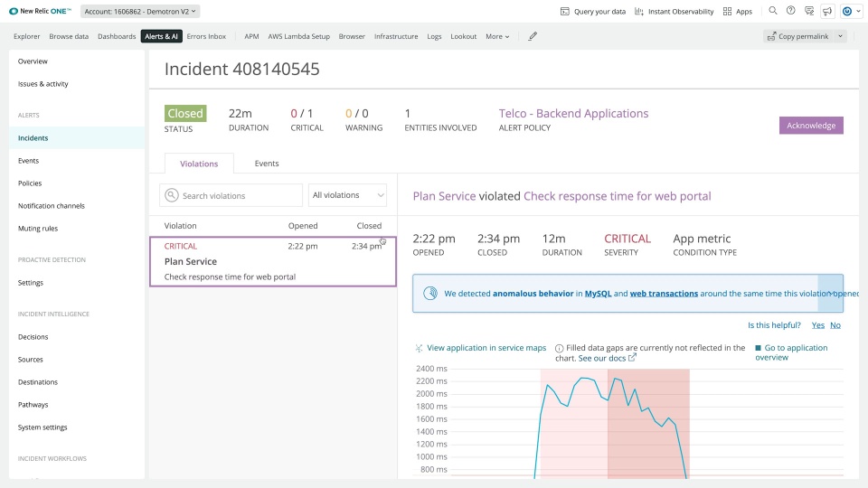Open Policies in the left sidebar
868x488 pixels.
30,183
